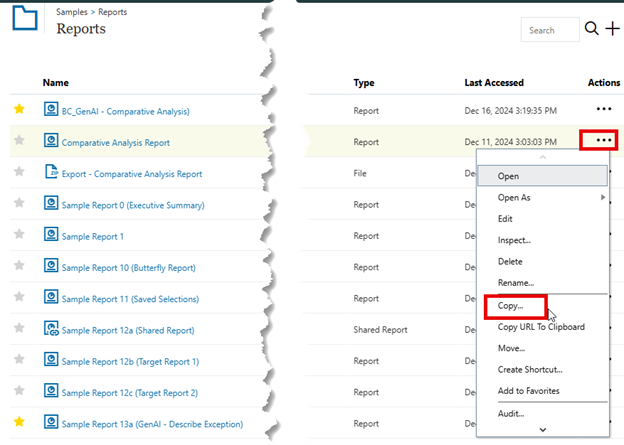Unfavorite Sample Report 13a via yellow star
This screenshot has height=445, width=624.
[x=19, y=422]
